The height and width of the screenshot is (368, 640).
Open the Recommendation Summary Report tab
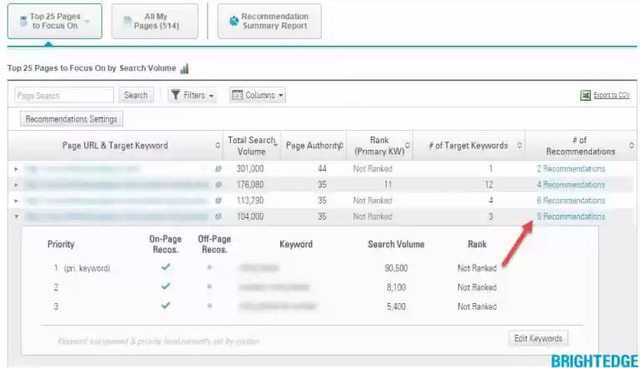(x=269, y=21)
